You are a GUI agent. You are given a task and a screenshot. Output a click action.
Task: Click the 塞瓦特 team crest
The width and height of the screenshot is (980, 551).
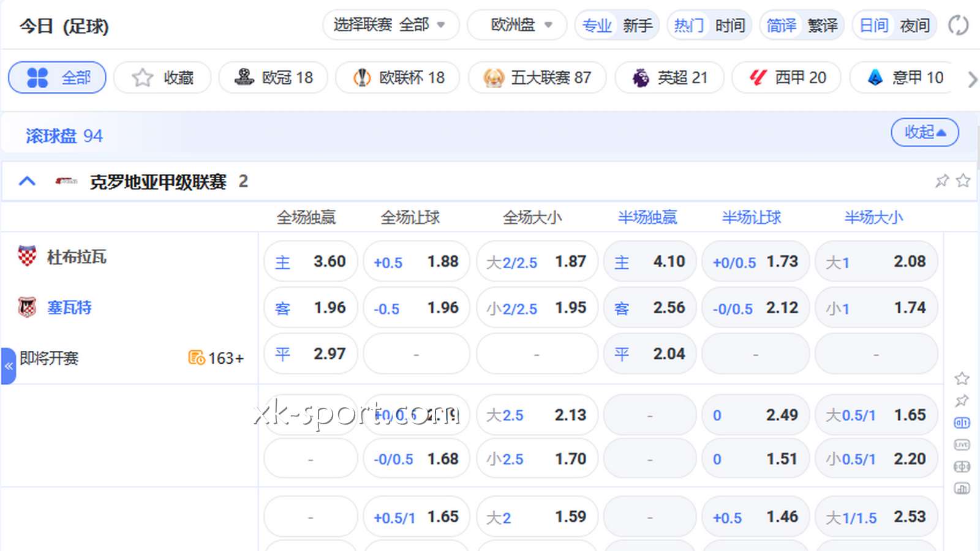click(x=27, y=307)
